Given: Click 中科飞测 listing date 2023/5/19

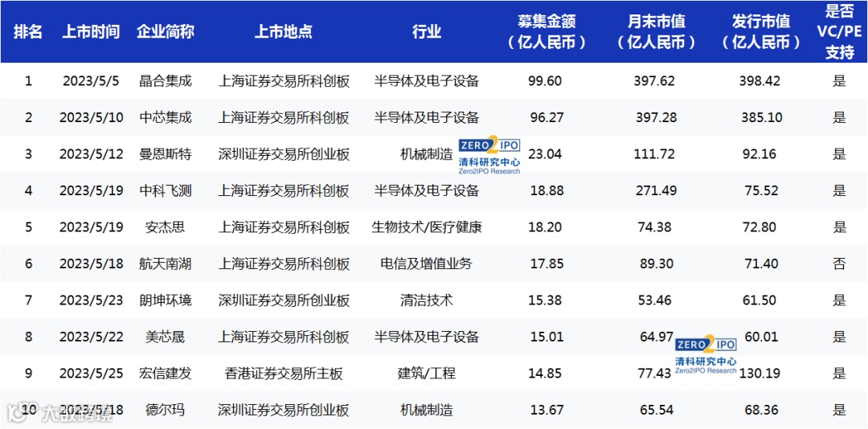Looking at the screenshot, I should point(92,190).
